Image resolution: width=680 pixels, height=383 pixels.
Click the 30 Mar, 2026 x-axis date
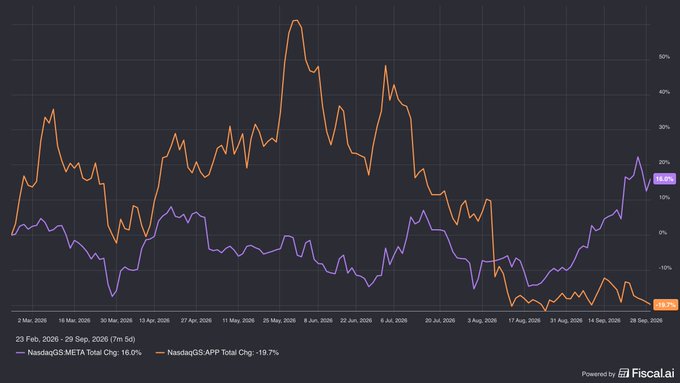116,321
